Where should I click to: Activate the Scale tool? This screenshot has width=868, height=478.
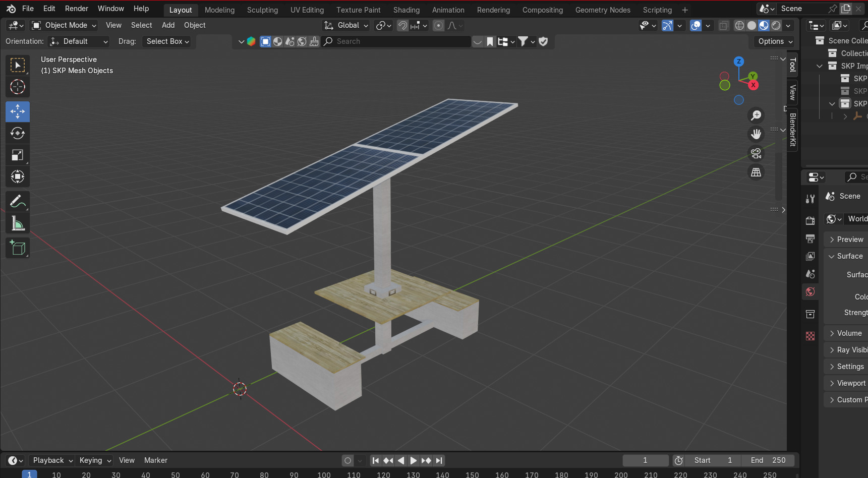(x=18, y=155)
